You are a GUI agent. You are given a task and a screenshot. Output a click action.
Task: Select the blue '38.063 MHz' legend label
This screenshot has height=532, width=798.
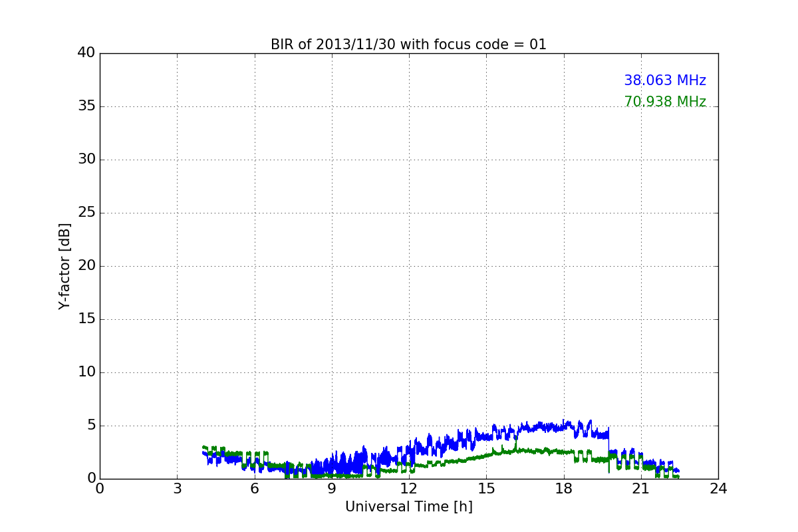pyautogui.click(x=665, y=81)
